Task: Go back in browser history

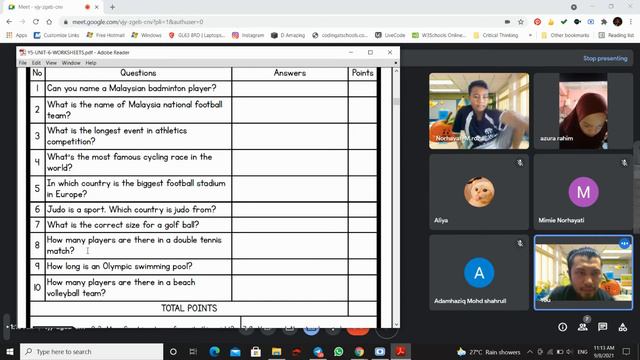Action: (9, 22)
